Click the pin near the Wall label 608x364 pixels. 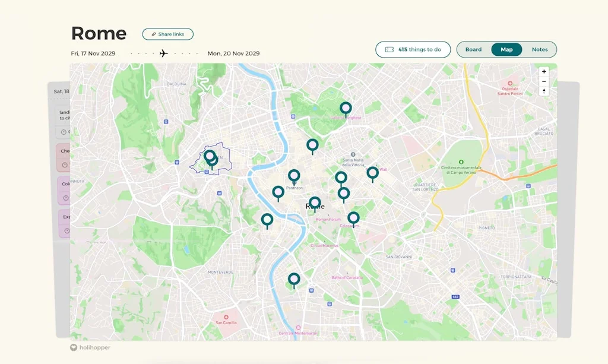click(373, 174)
